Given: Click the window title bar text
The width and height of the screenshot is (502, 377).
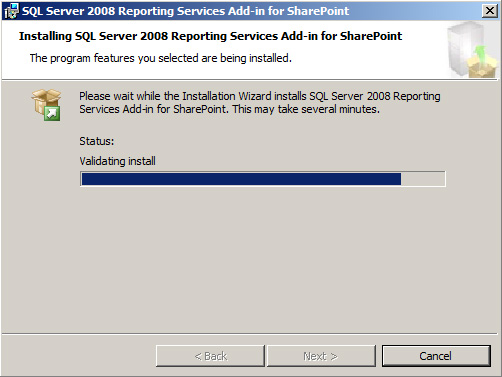Looking at the screenshot, I should click(185, 11).
